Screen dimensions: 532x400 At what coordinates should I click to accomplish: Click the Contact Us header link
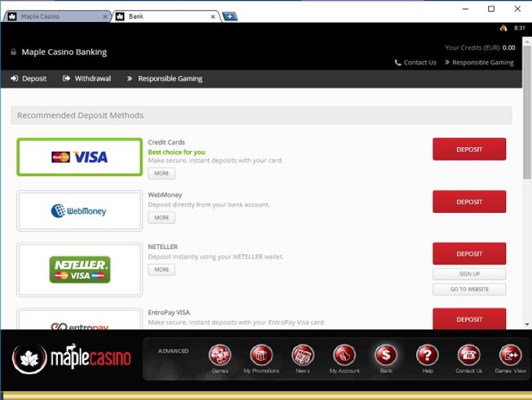pos(416,63)
